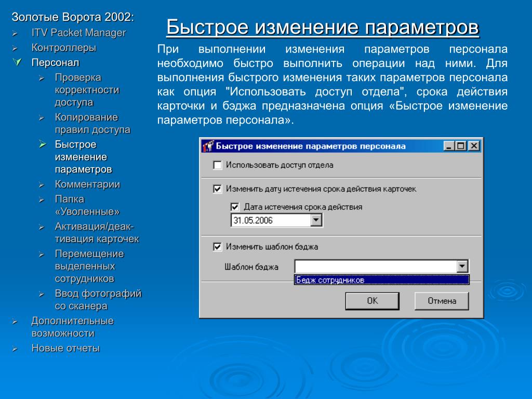Click the arrow bullet beside 'ITV Packet Manager'

point(15,33)
